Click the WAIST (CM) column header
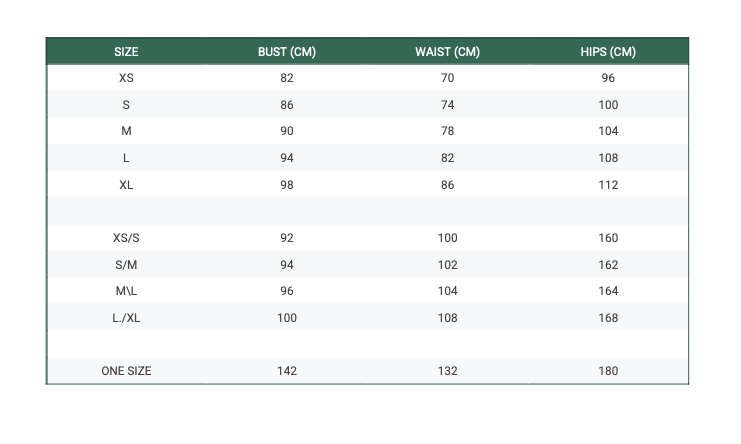This screenshot has width=741, height=444. tap(447, 52)
